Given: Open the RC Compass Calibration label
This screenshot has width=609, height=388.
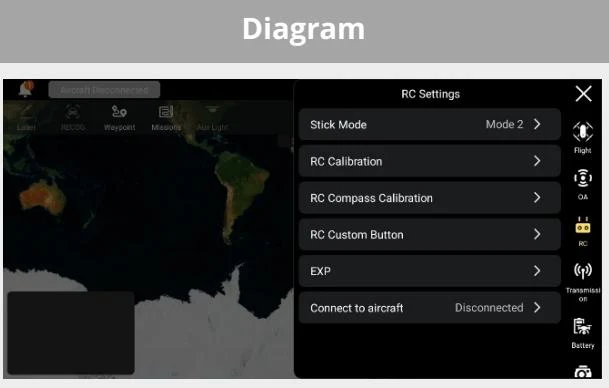Looking at the screenshot, I should point(371,198).
